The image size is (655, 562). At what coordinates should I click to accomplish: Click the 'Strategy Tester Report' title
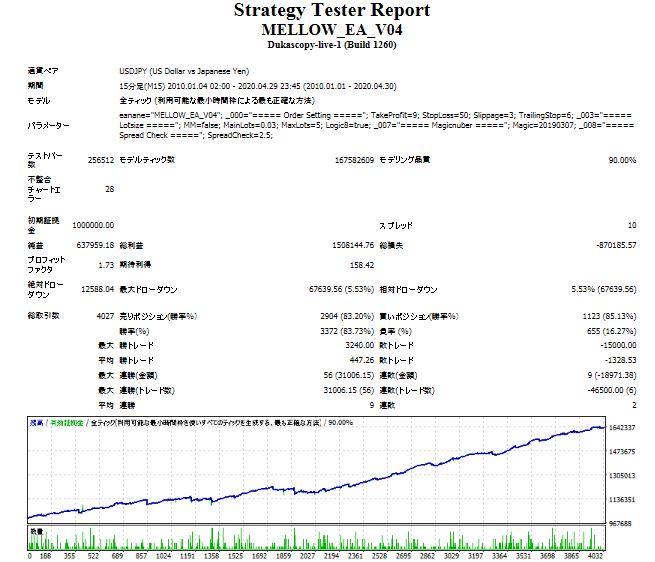332,10
